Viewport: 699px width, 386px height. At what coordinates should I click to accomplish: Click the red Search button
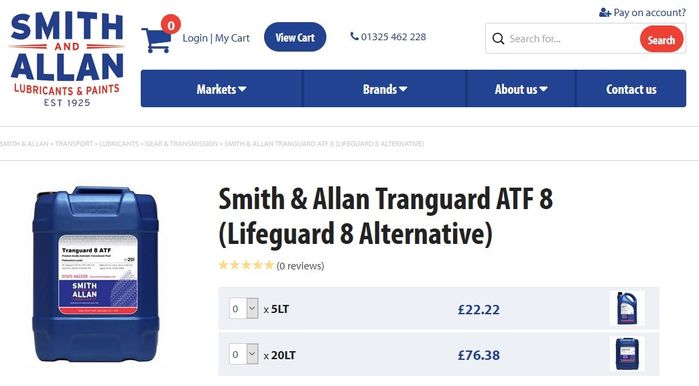coord(661,39)
